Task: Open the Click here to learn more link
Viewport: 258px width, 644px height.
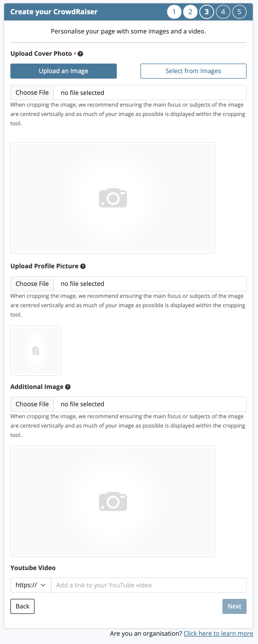Action: pos(218,633)
